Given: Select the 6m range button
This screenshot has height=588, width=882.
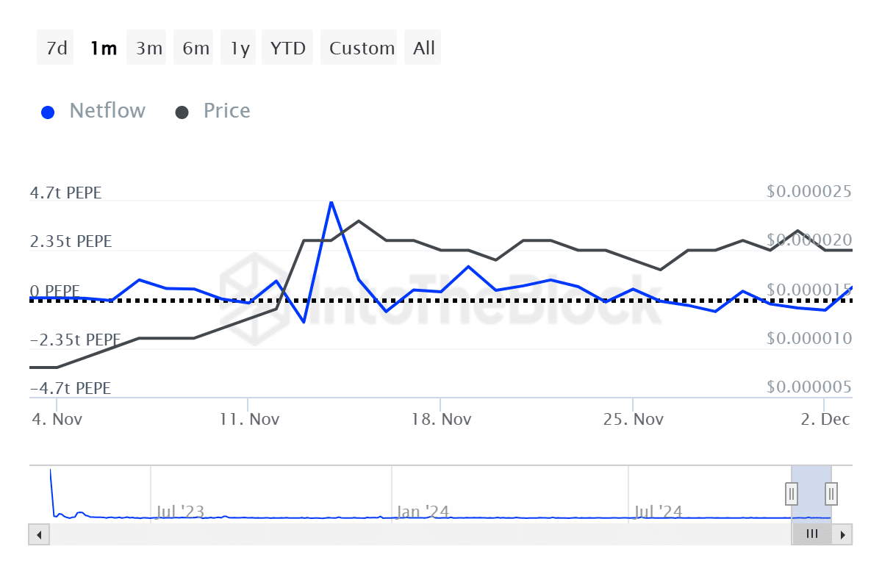Looking at the screenshot, I should (193, 47).
